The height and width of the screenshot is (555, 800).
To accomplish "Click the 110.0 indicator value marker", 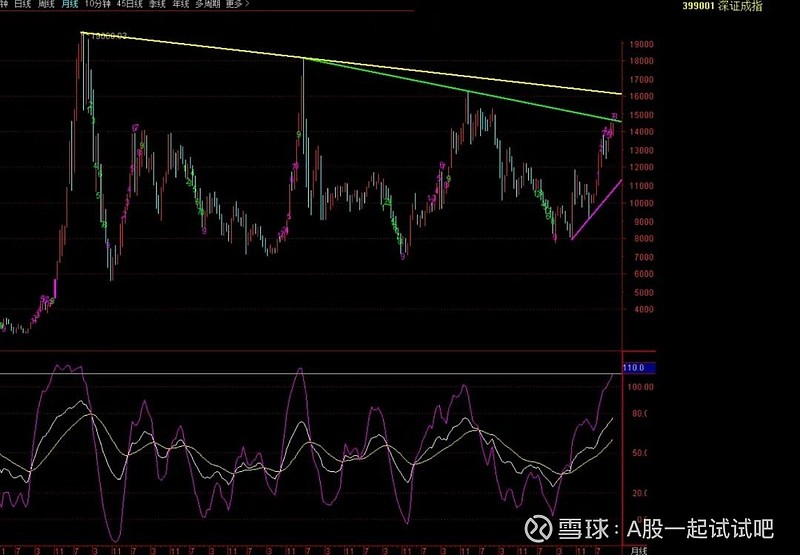I will pyautogui.click(x=639, y=368).
